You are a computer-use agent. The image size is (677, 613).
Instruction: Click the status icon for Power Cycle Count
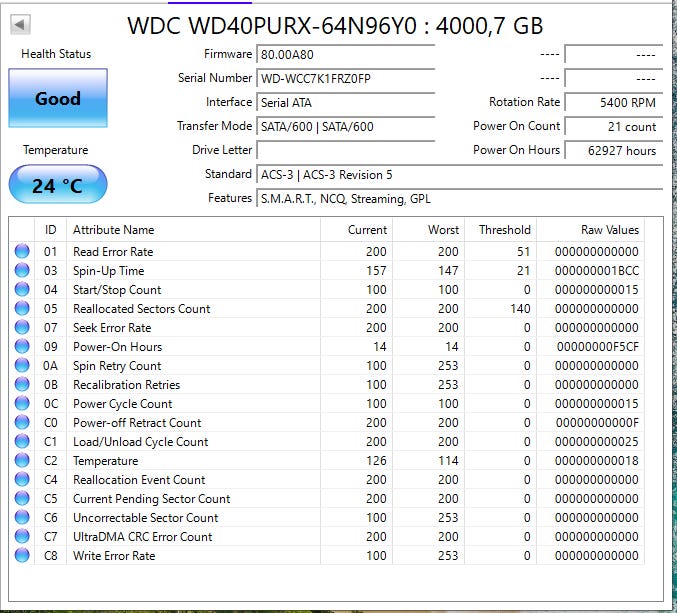[x=22, y=403]
